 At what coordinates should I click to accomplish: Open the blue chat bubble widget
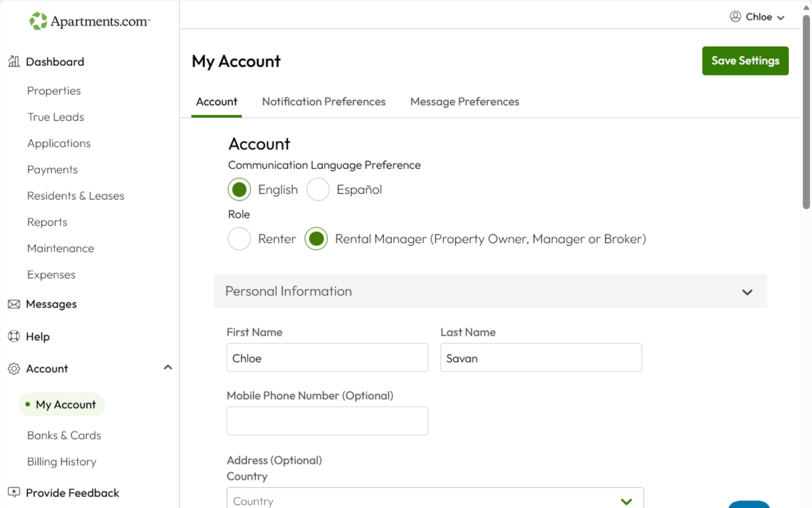[x=749, y=504]
